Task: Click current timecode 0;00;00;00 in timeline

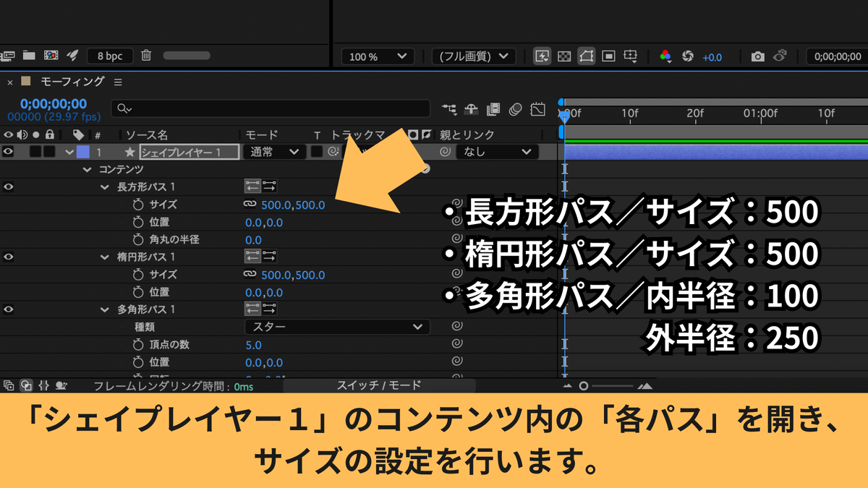Action: coord(54,104)
